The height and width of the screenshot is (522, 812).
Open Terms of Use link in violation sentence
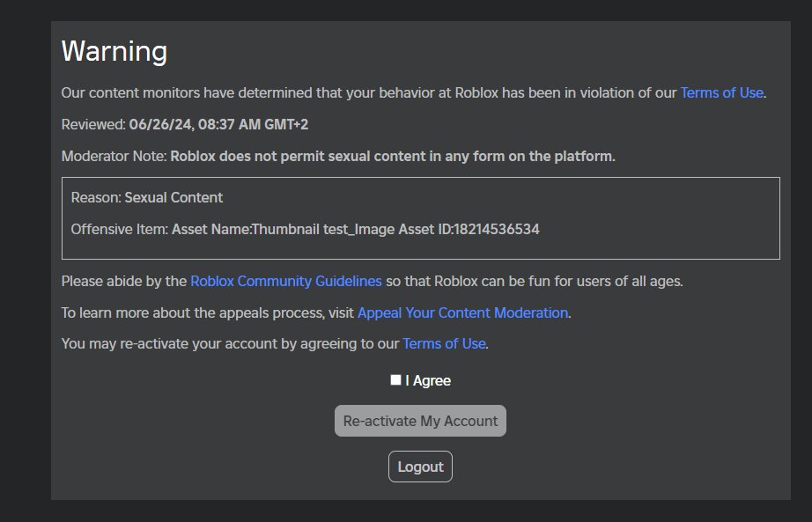[x=722, y=92]
